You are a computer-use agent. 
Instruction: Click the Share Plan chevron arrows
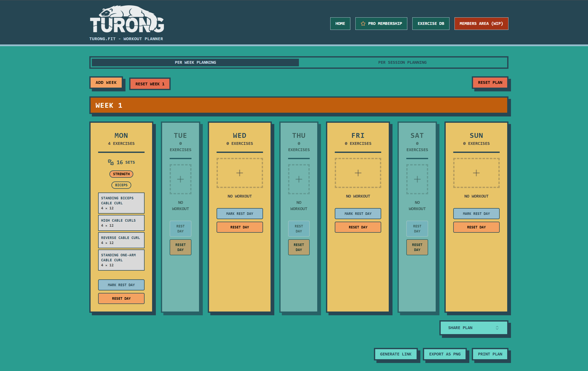[497, 328]
